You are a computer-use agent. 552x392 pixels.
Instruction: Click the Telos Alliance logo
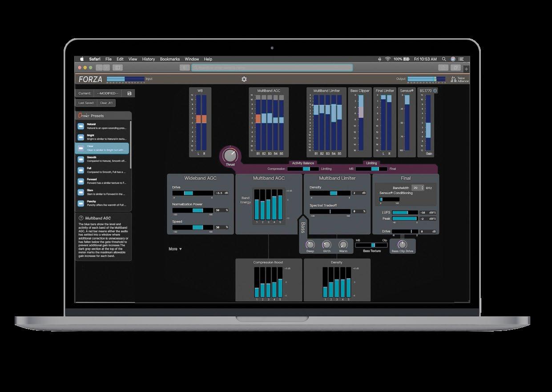tap(459, 79)
